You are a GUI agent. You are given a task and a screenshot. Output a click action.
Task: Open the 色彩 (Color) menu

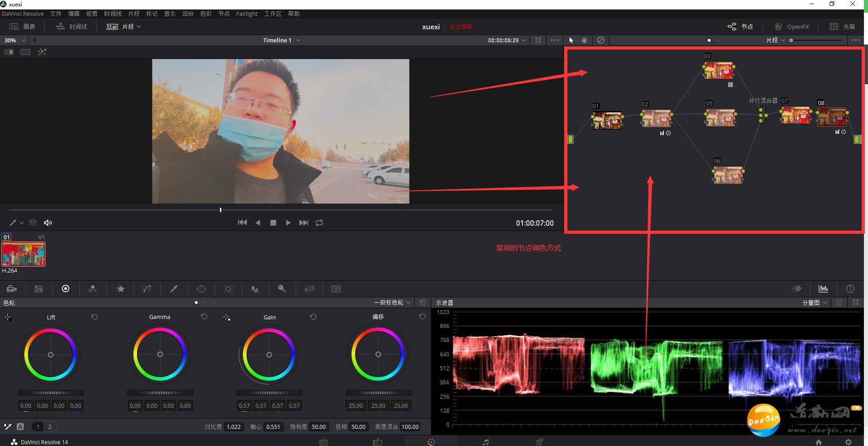click(x=206, y=14)
